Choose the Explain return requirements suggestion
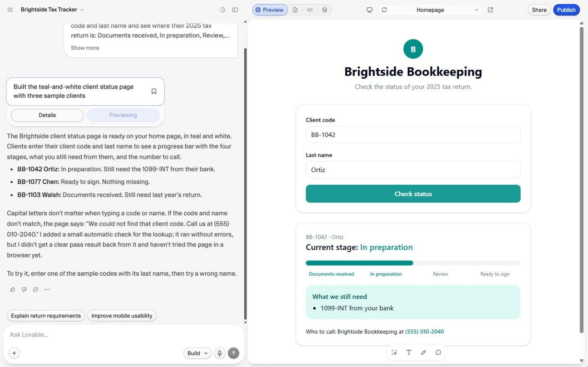Image resolution: width=588 pixels, height=367 pixels. coord(46,316)
